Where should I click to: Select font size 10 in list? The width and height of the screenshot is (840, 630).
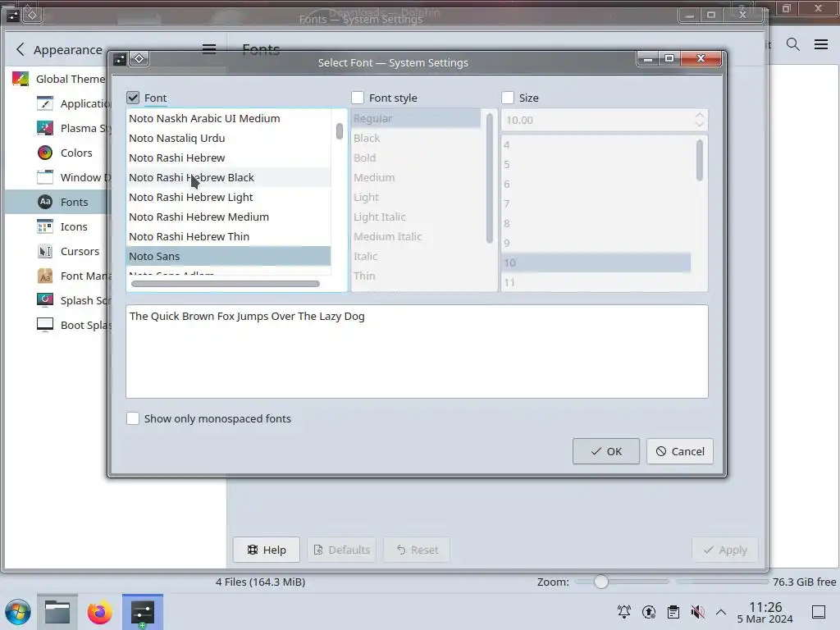click(596, 263)
